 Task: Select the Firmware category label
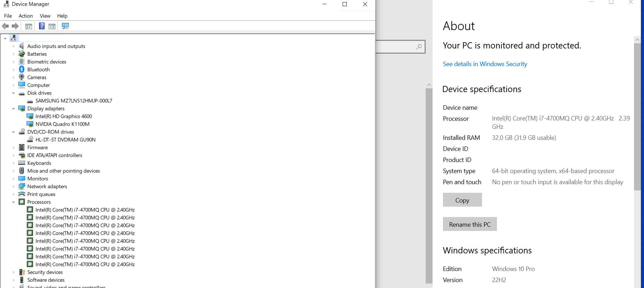37,147
